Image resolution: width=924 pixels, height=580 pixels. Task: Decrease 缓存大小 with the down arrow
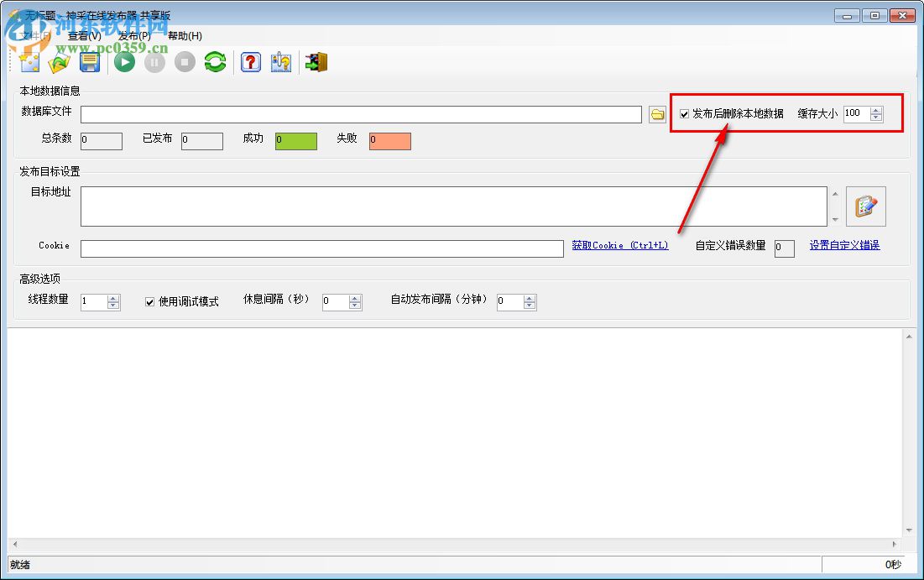tap(876, 118)
